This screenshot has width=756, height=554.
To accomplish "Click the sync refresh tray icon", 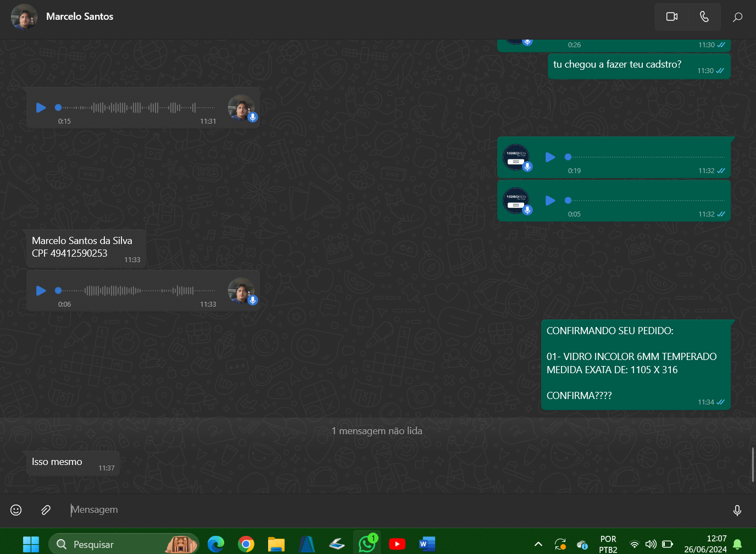I will tap(560, 544).
